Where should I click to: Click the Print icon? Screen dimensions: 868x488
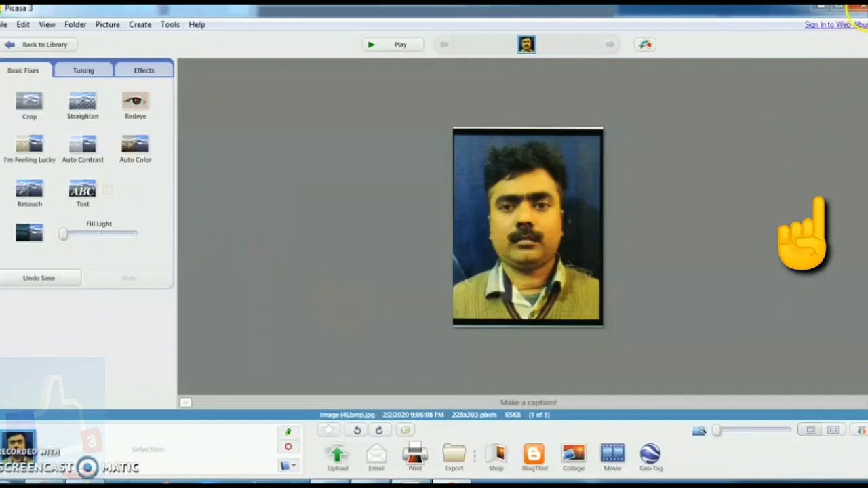[x=415, y=454]
